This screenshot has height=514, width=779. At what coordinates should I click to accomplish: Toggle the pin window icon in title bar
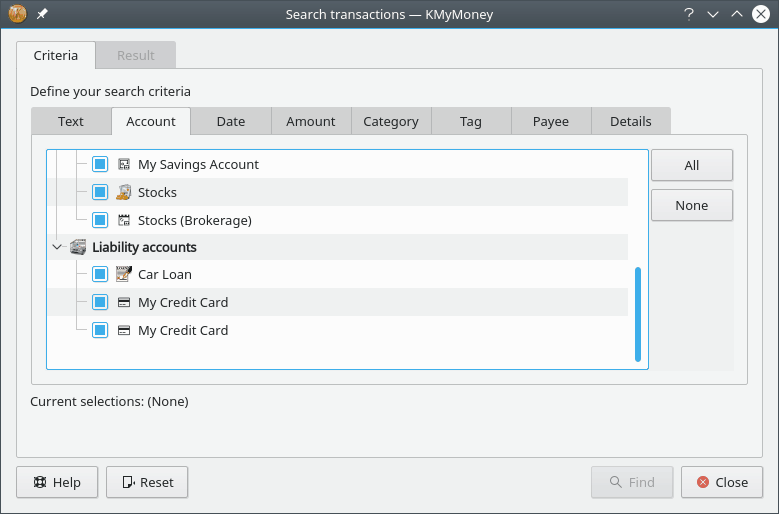click(x=42, y=14)
